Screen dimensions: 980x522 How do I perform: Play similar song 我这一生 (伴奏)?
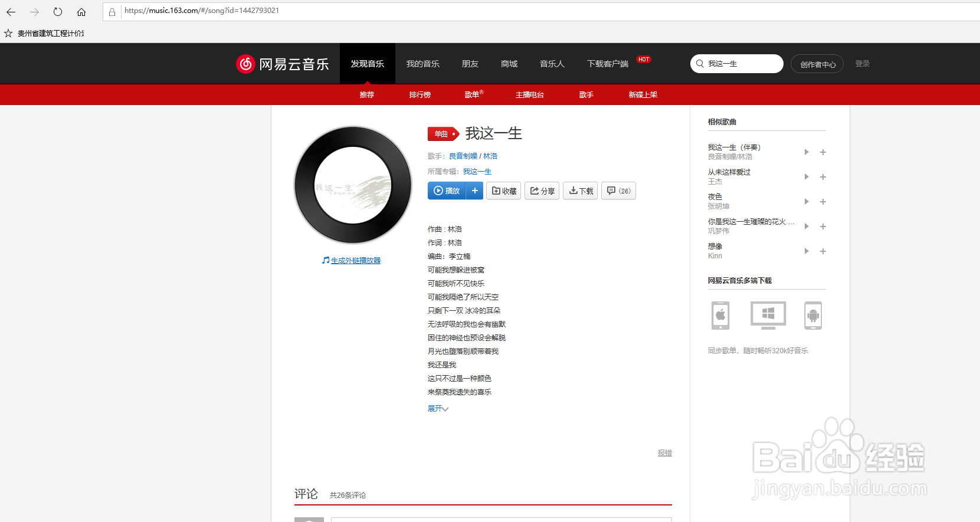(x=807, y=152)
